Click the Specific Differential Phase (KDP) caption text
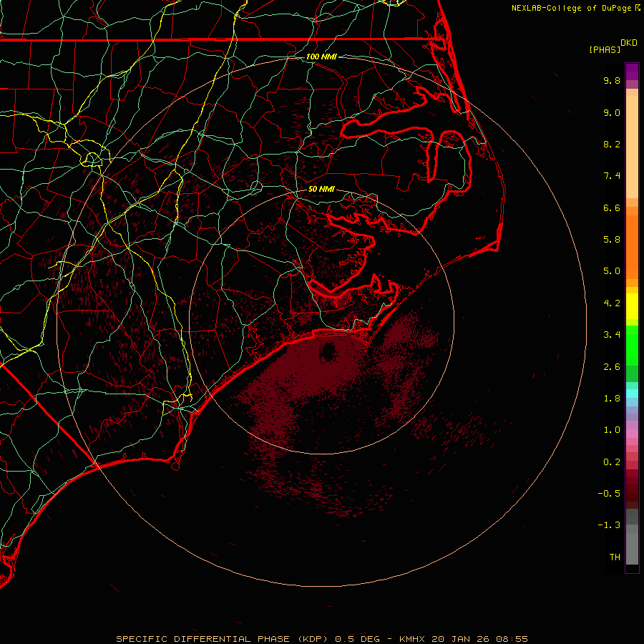 click(223, 639)
